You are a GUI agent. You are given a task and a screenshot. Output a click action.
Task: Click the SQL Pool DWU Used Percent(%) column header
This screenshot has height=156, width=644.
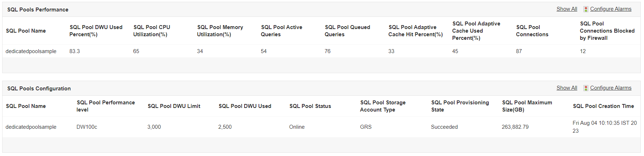[96, 31]
